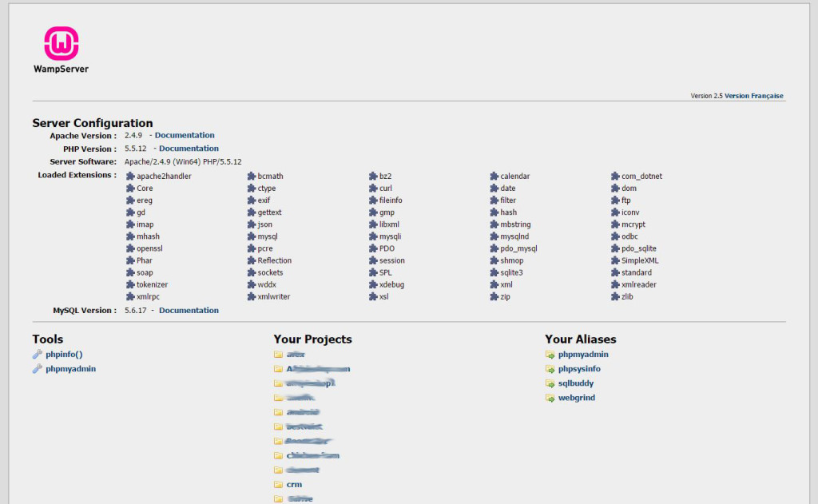818x504 pixels.
Task: Click the puzzle icon beside calendar
Action: (494, 177)
